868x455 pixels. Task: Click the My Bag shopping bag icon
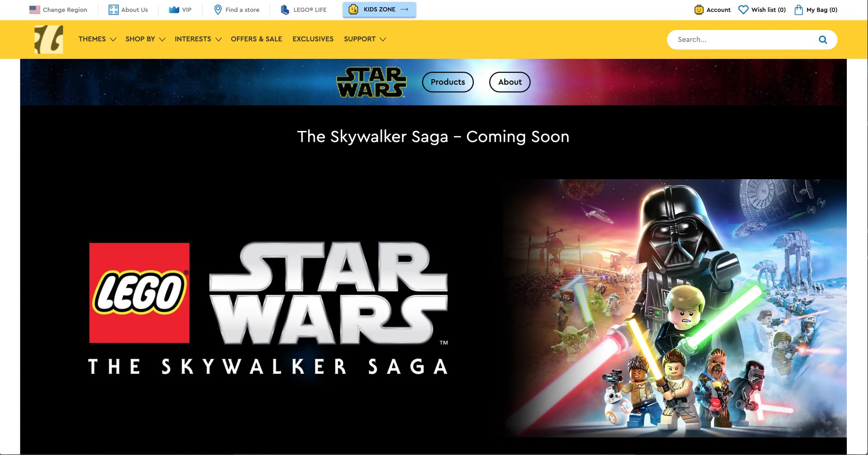click(x=798, y=10)
